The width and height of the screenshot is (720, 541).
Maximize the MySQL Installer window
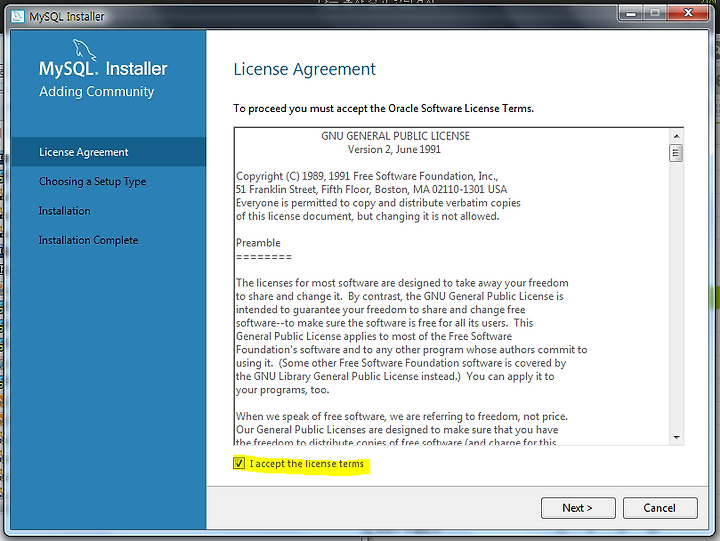coord(655,13)
